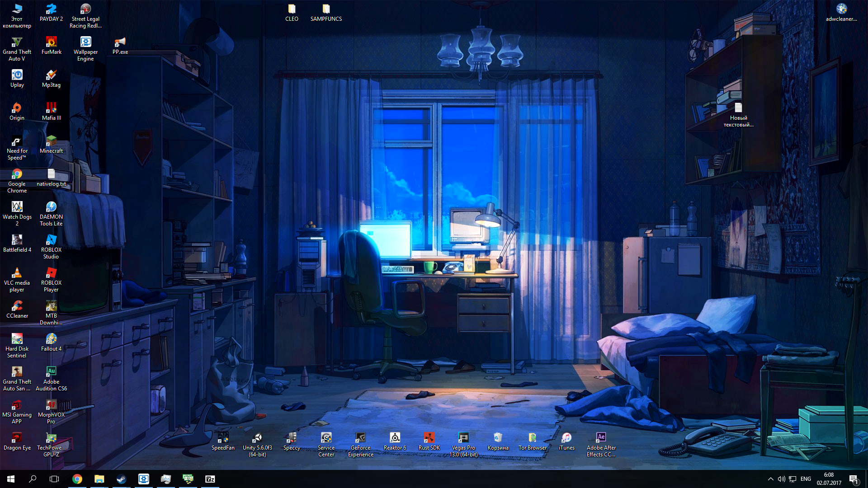Select GeForce Experience desktop icon
This screenshot has height=488, width=868.
pos(360,445)
